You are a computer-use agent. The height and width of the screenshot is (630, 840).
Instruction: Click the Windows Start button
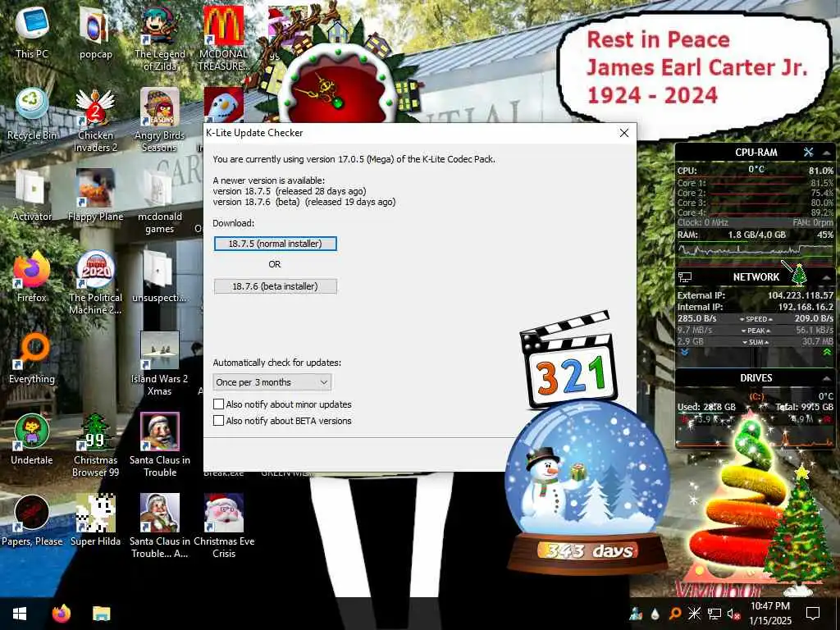(x=20, y=614)
